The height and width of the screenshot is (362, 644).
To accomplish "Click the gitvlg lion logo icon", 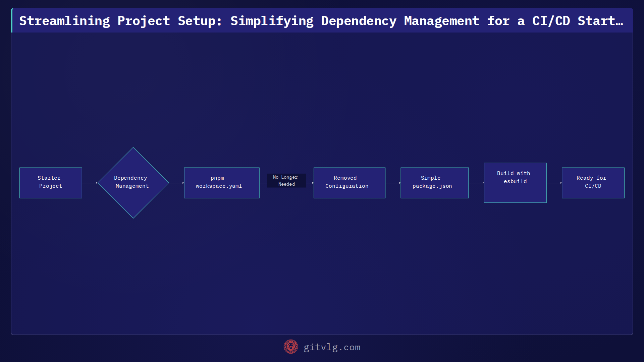I will 290,347.
